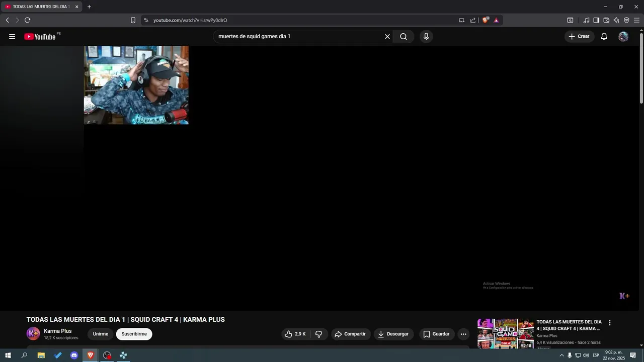644x362 pixels.
Task: Open Windows taskbar search
Action: coord(24,355)
